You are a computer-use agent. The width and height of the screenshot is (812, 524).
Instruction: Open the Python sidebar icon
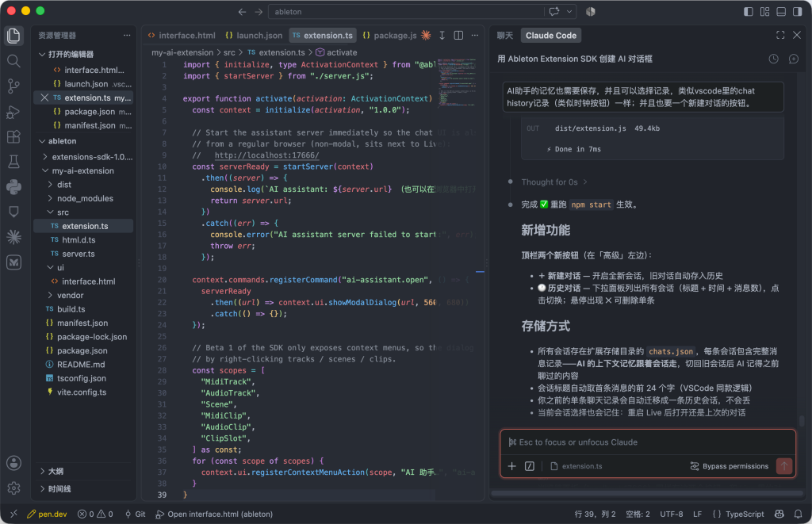click(14, 187)
